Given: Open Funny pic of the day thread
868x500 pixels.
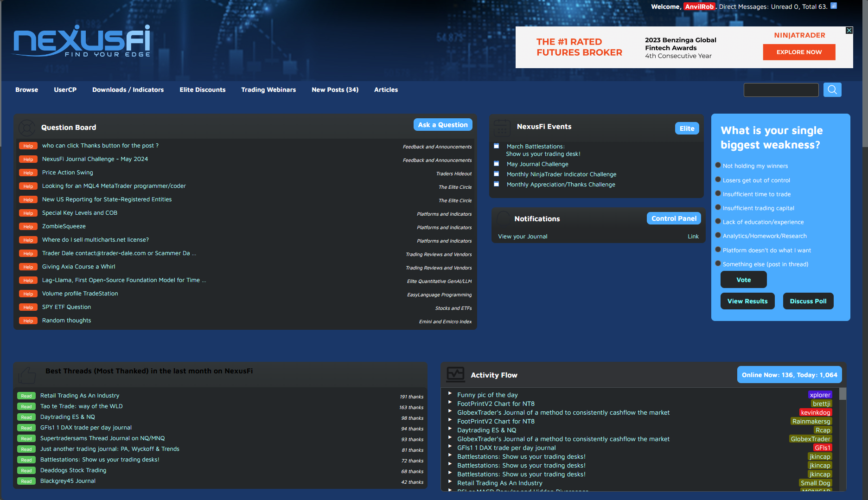Looking at the screenshot, I should tap(487, 395).
